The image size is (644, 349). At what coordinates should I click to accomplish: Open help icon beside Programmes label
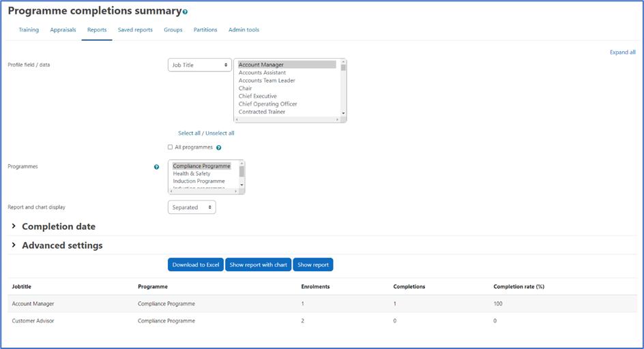coord(156,167)
